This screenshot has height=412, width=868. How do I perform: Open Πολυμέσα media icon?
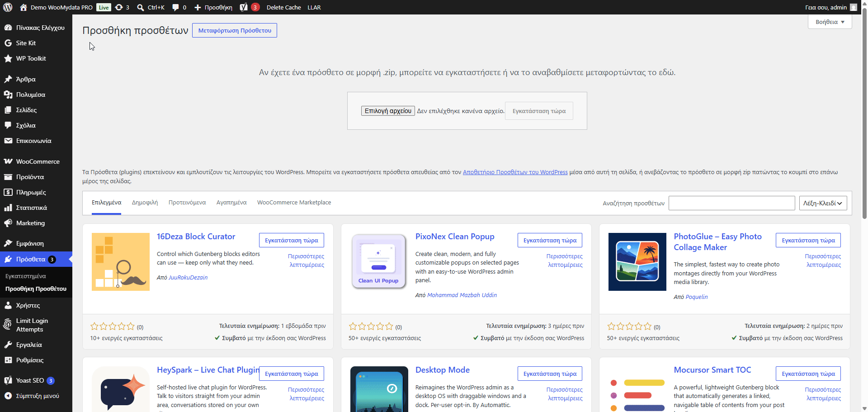[x=8, y=95]
